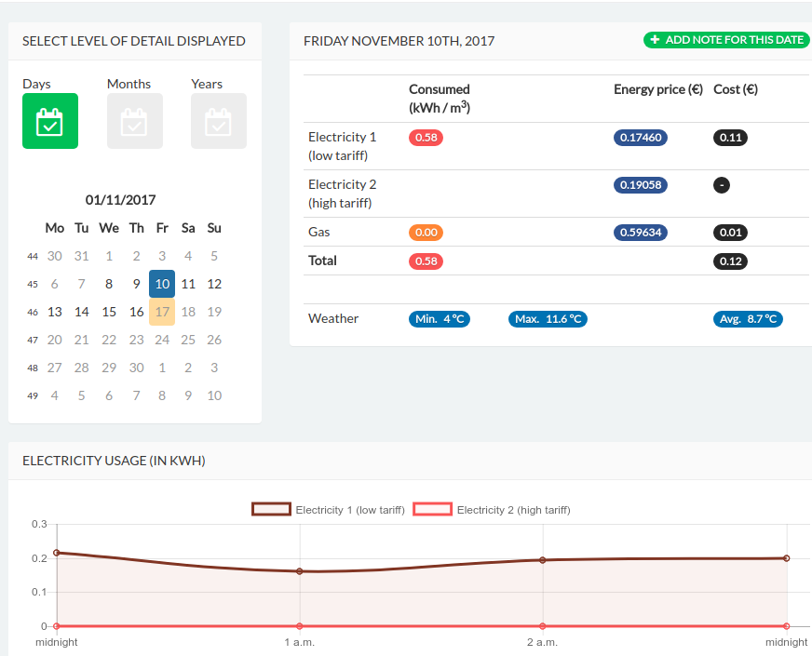Click the Min. 4 °C weather badge
This screenshot has width=812, height=656.
(x=440, y=319)
